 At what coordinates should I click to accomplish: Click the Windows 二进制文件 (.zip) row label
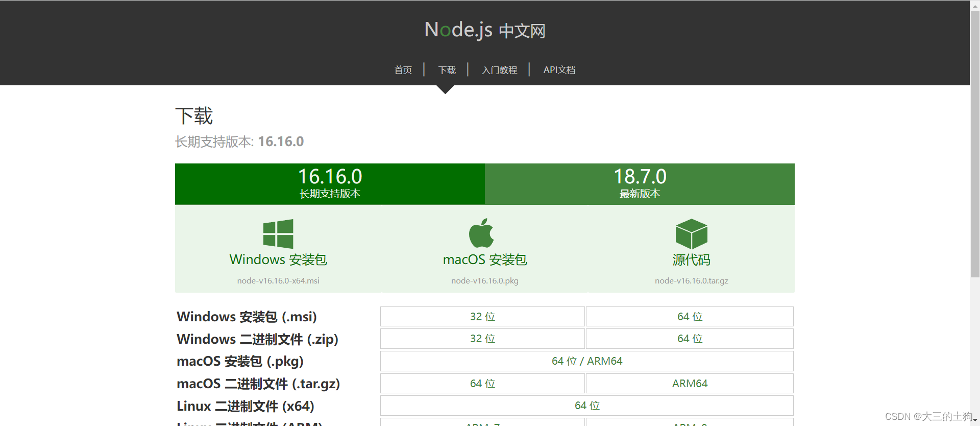pyautogui.click(x=257, y=339)
